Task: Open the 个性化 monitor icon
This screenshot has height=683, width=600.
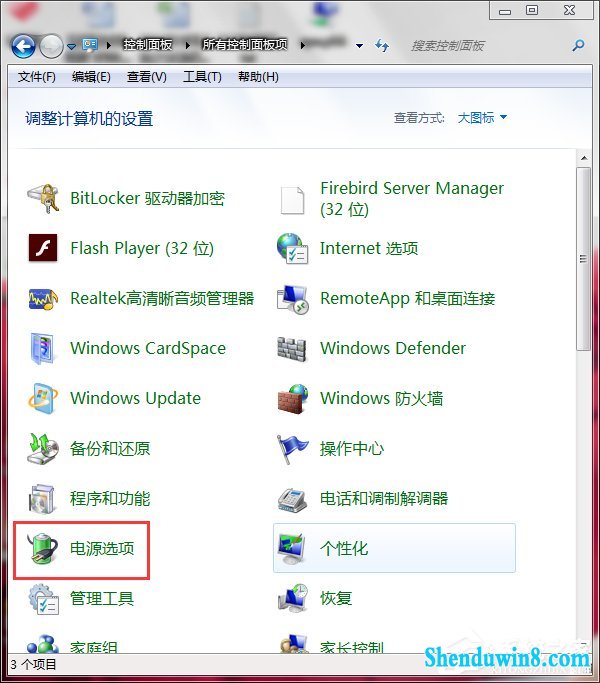Action: tap(292, 548)
